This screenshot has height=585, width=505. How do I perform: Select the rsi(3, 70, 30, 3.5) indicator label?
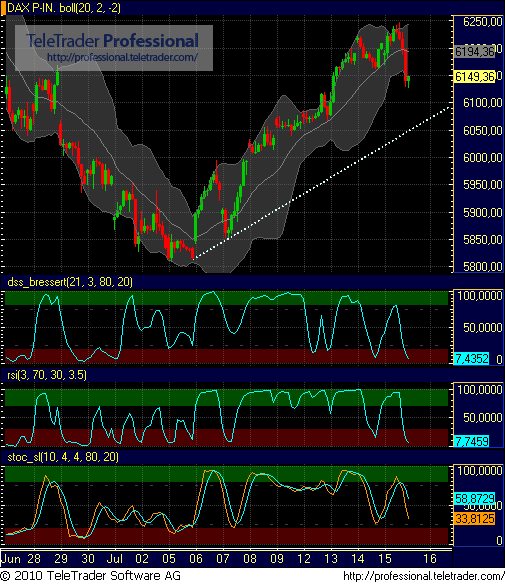47,375
